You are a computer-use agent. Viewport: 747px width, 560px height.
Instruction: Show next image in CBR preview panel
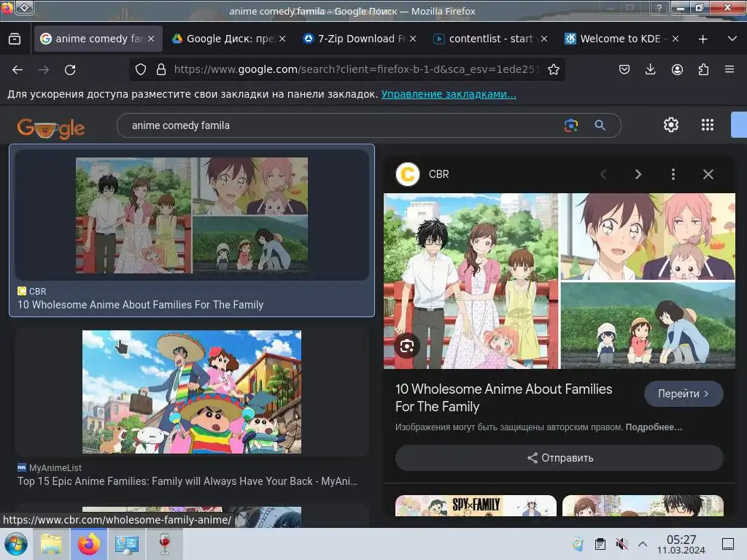click(x=638, y=174)
